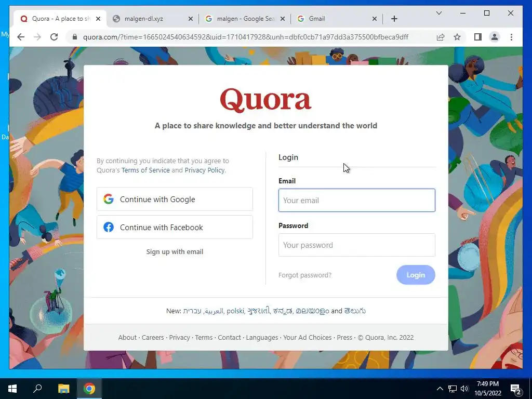The height and width of the screenshot is (399, 532).
Task: Open the About footer link
Action: pyautogui.click(x=127, y=337)
